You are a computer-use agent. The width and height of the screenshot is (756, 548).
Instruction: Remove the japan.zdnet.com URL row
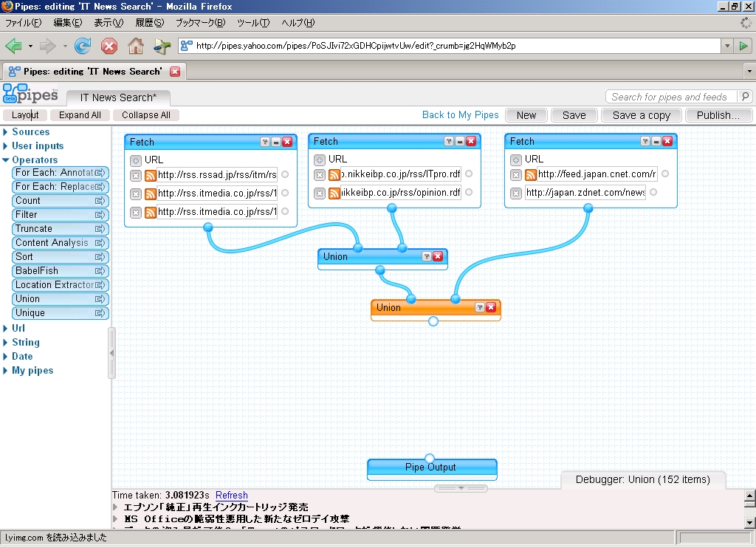point(516,193)
